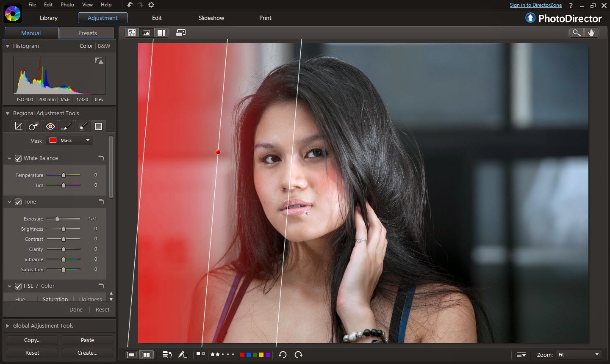This screenshot has height=364, width=610.
Task: Uncheck the Tone checkbox
Action: click(18, 201)
